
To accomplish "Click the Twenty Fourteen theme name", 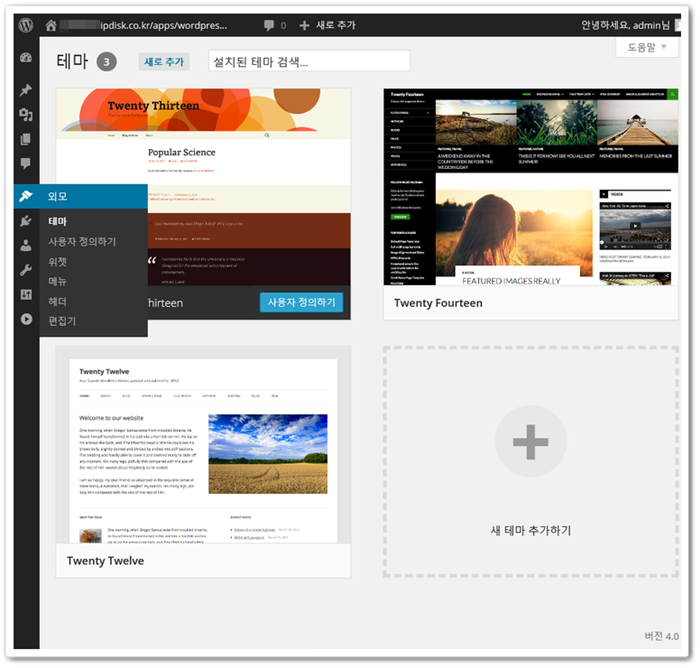I will tap(438, 303).
